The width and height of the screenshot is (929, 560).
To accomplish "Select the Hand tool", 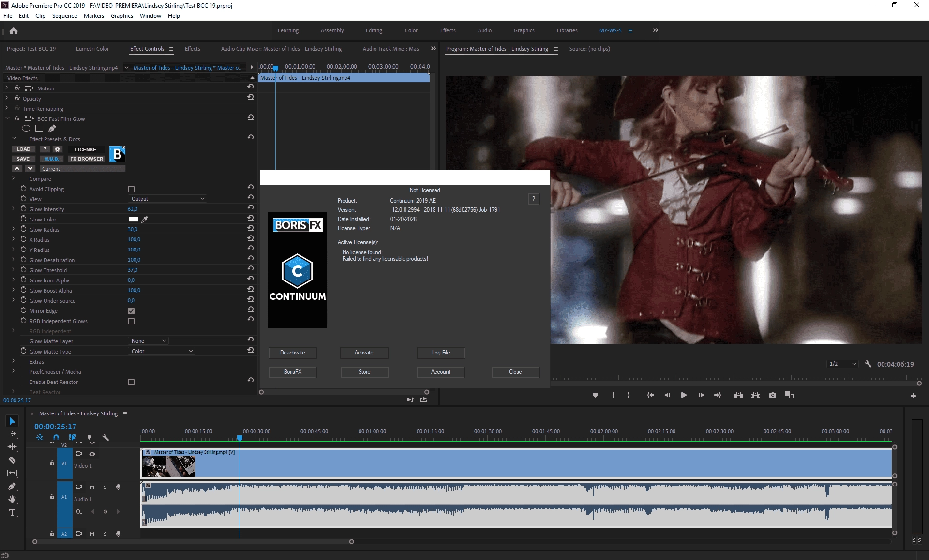I will pos(12,499).
